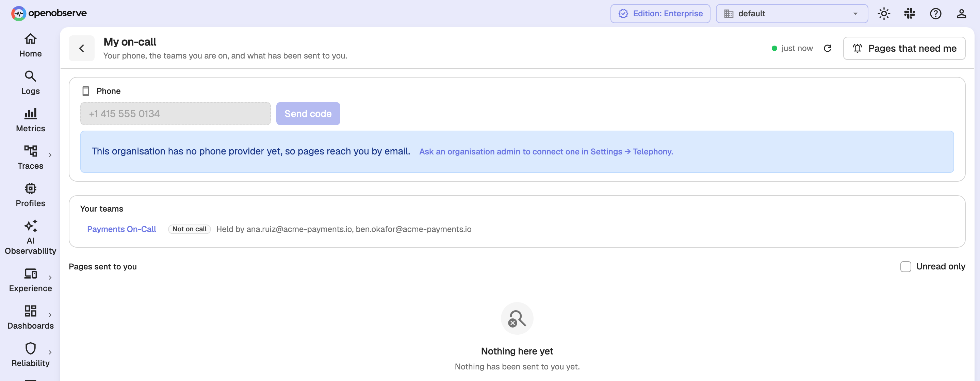Go to Logs in sidebar

(x=30, y=83)
